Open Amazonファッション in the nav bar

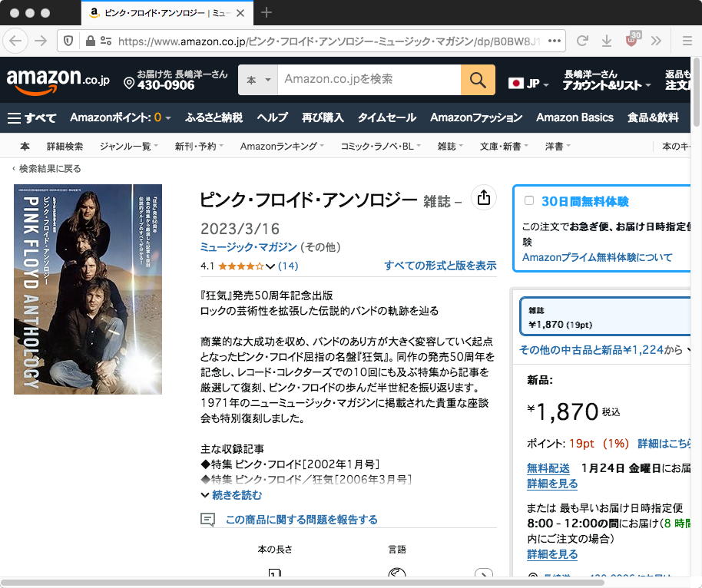[x=476, y=117]
